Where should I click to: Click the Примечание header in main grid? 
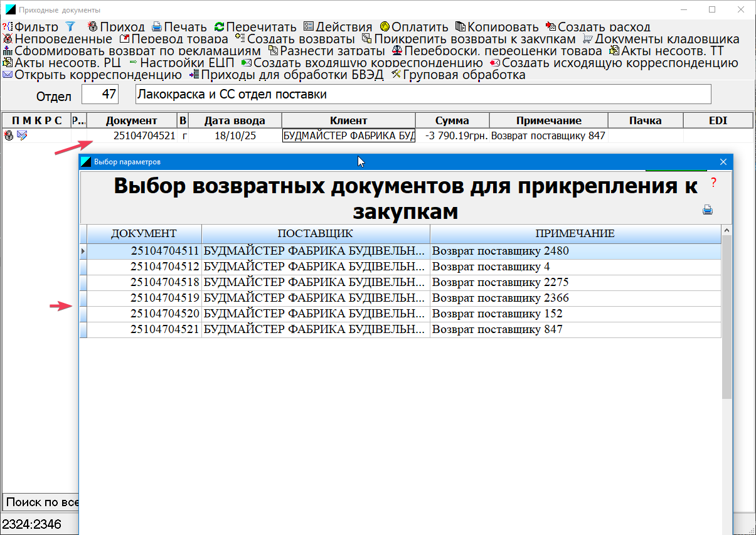549,120
